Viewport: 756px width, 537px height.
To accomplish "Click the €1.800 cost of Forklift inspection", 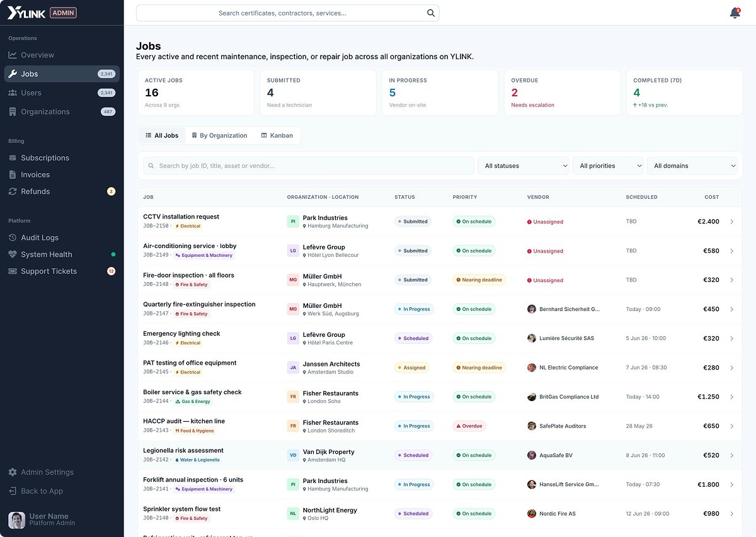I will [708, 485].
